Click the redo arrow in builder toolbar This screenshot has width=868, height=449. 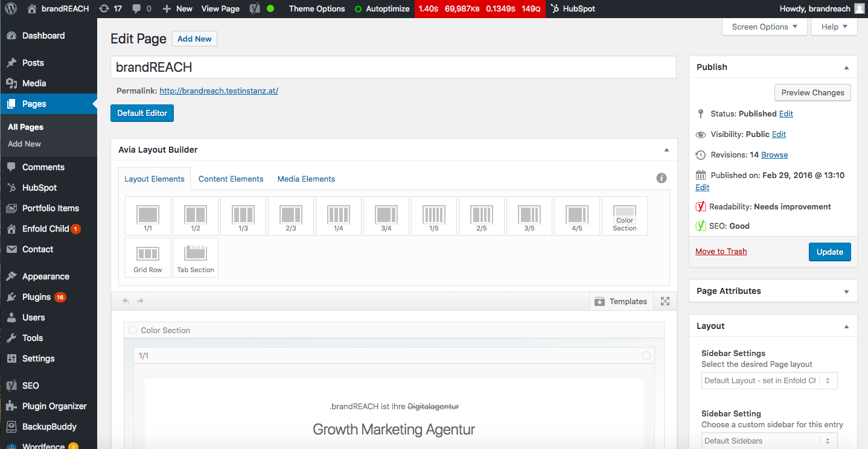click(140, 301)
